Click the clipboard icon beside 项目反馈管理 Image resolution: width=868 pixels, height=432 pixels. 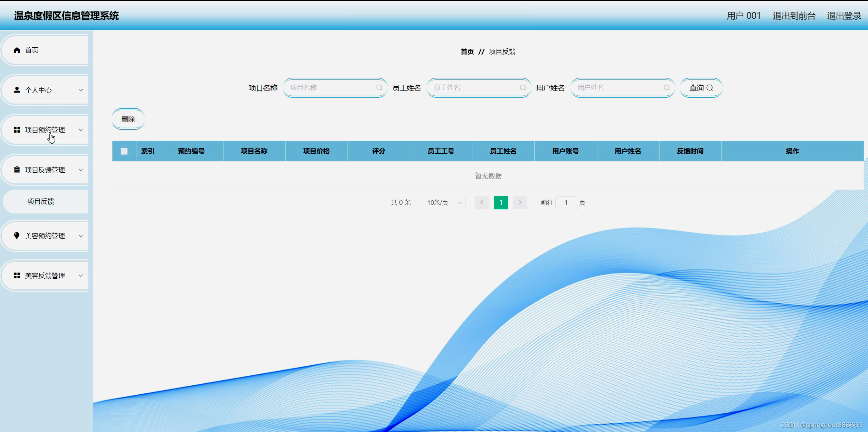(x=17, y=170)
